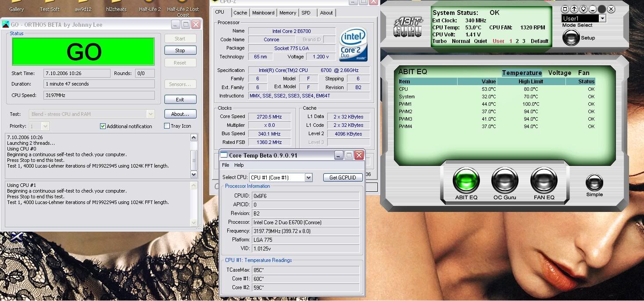Select the hl2cheats desktop folder label

116,9
